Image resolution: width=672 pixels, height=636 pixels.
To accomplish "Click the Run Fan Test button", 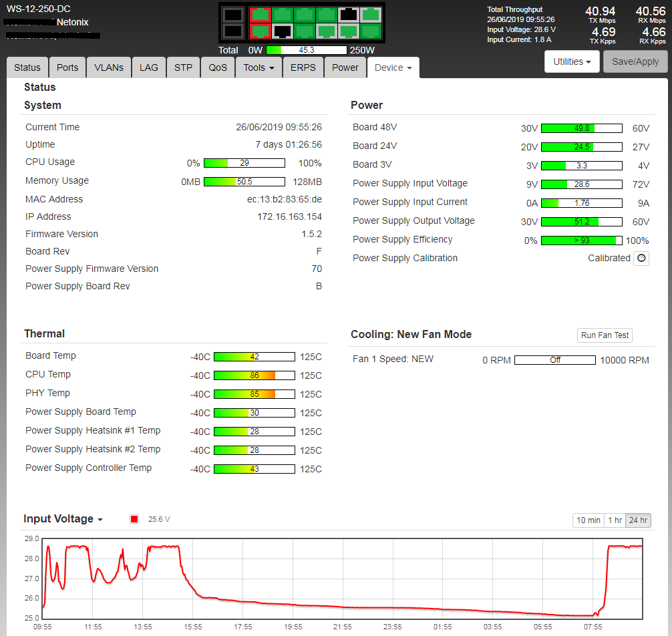I will coord(605,335).
